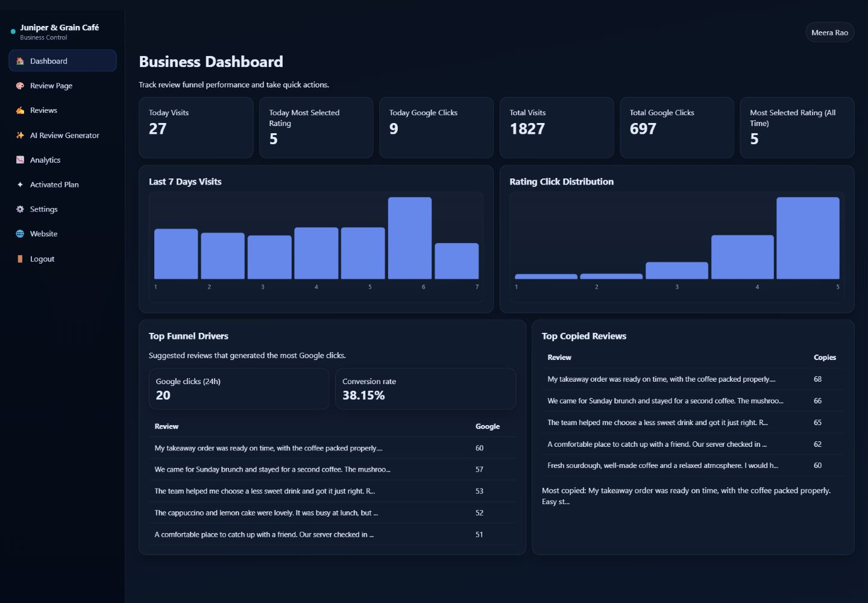The image size is (868, 603).
Task: Click the Dashboard house icon in sidebar
Action: pyautogui.click(x=20, y=61)
